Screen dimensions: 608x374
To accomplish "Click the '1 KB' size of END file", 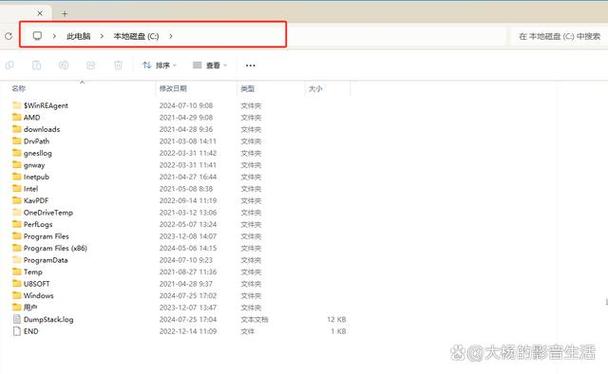I will pyautogui.click(x=338, y=331).
